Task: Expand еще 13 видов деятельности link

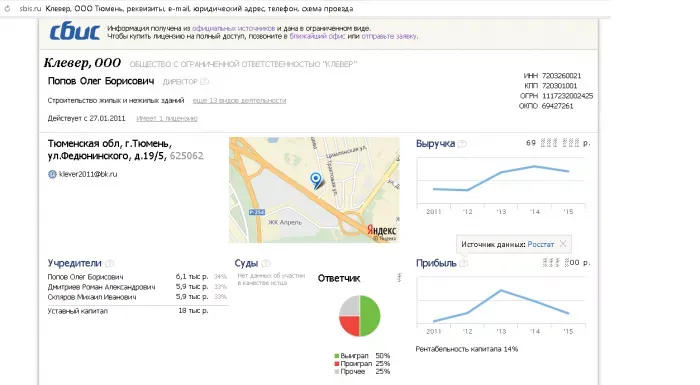Action: pos(239,100)
